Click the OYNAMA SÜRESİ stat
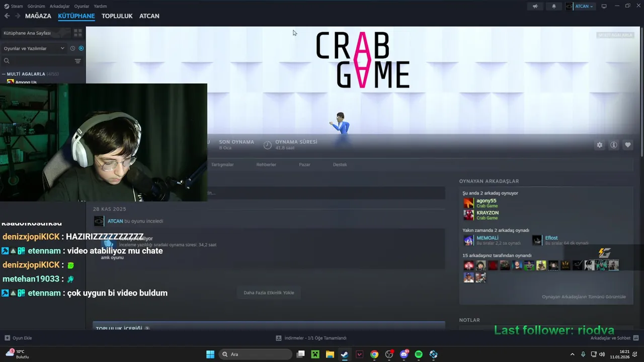This screenshot has width=644, height=362. 290,145
